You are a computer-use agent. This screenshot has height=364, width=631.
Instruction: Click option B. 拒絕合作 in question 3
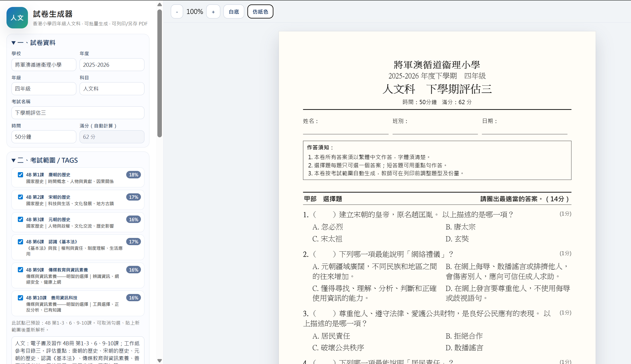click(x=464, y=336)
